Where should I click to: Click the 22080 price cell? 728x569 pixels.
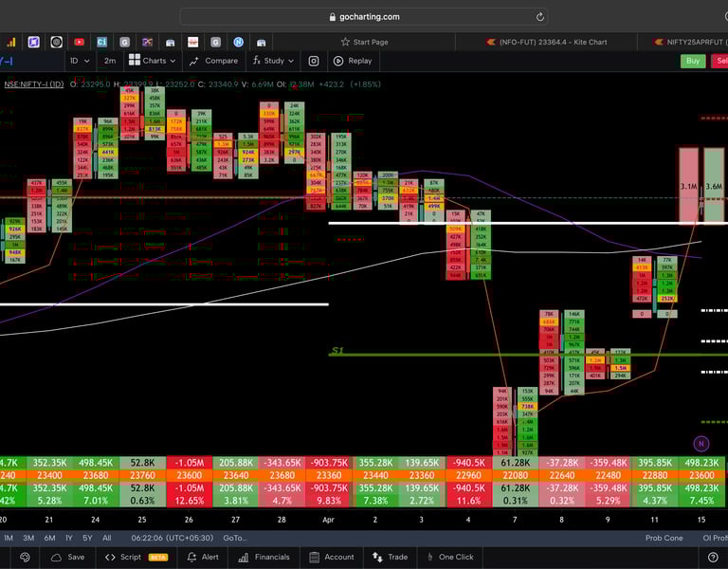coord(516,475)
